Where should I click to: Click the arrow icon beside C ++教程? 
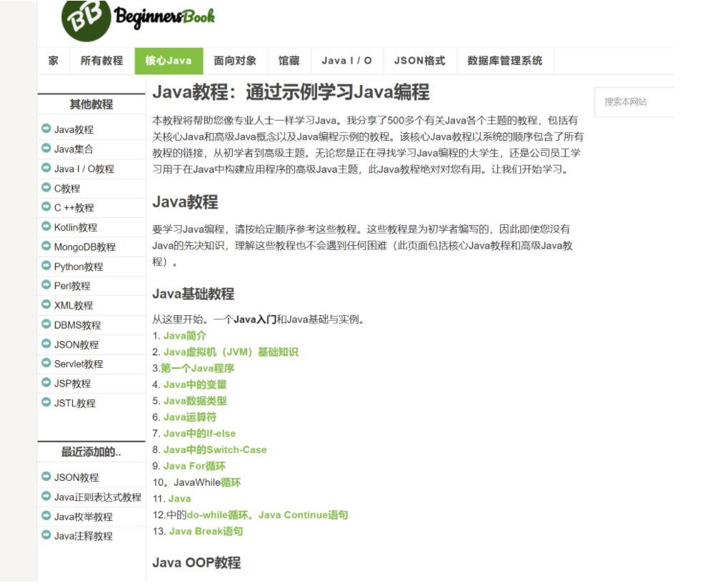tap(46, 207)
